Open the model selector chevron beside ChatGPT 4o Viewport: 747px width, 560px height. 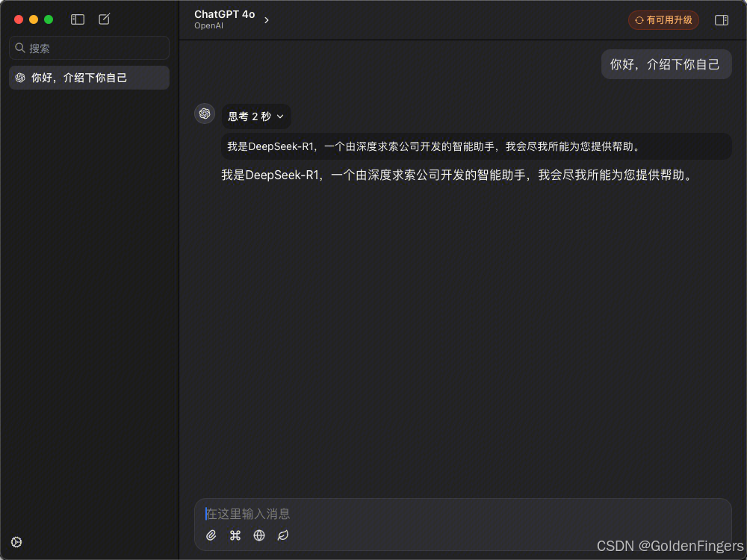pos(267,20)
